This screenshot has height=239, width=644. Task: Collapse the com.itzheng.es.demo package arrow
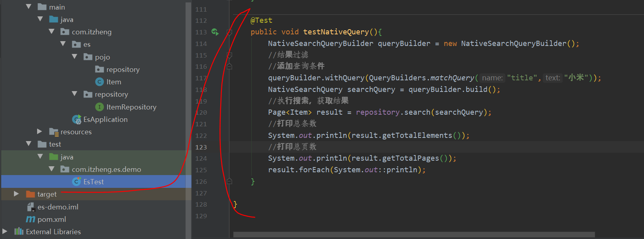pos(52,169)
